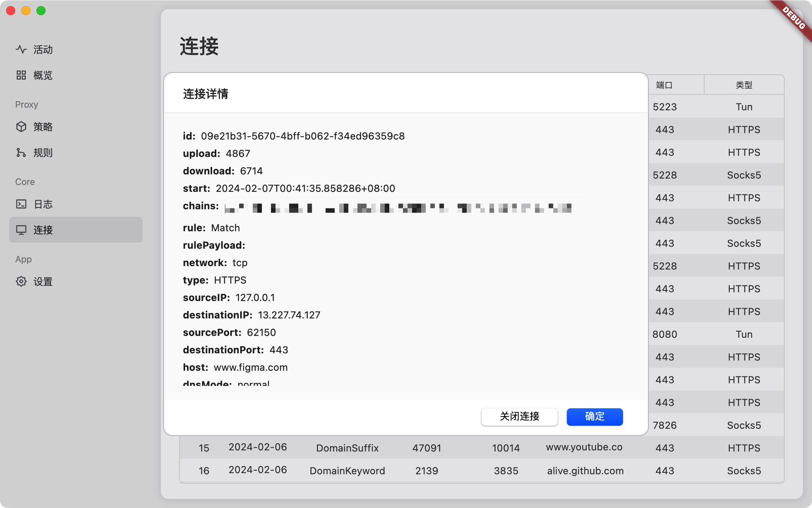Click the Rules branch icon
This screenshot has width=812, height=508.
click(21, 152)
